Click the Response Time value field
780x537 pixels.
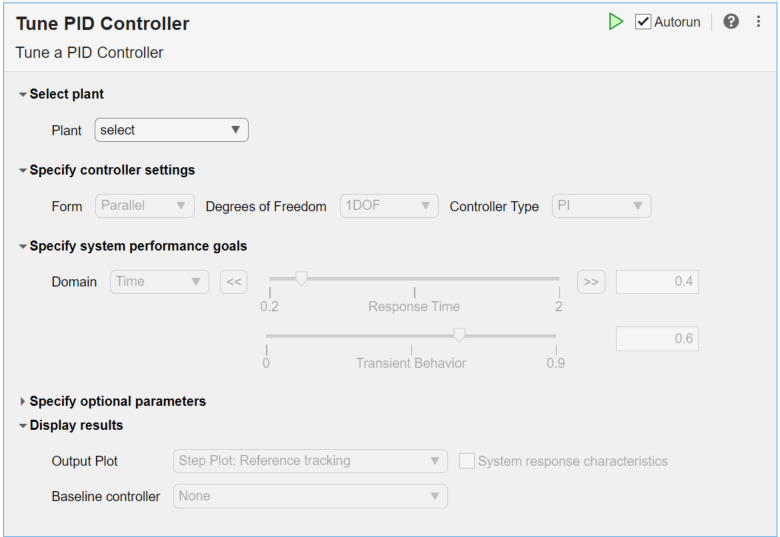[657, 282]
